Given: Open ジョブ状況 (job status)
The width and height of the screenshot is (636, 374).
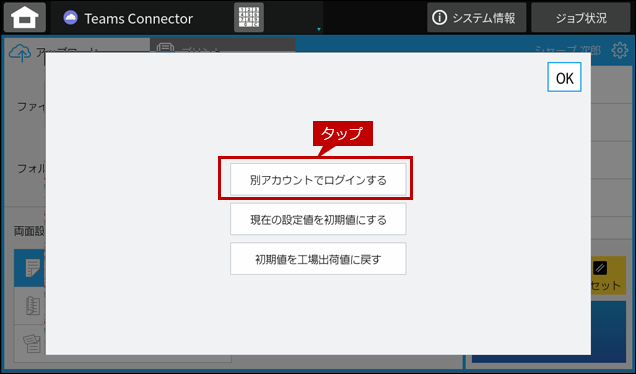Looking at the screenshot, I should tap(580, 18).
